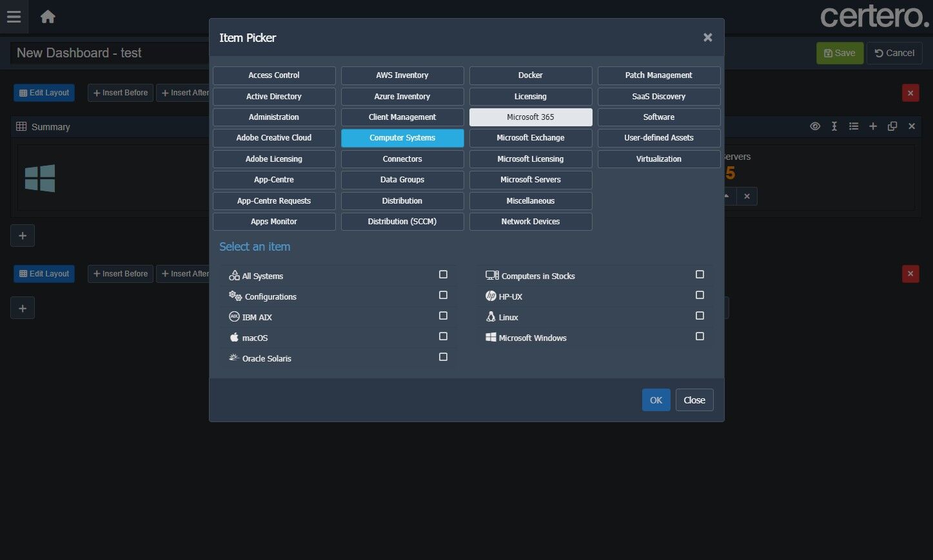The image size is (933, 560).
Task: Remove the Summary panel with its X icon
Action: (x=912, y=126)
